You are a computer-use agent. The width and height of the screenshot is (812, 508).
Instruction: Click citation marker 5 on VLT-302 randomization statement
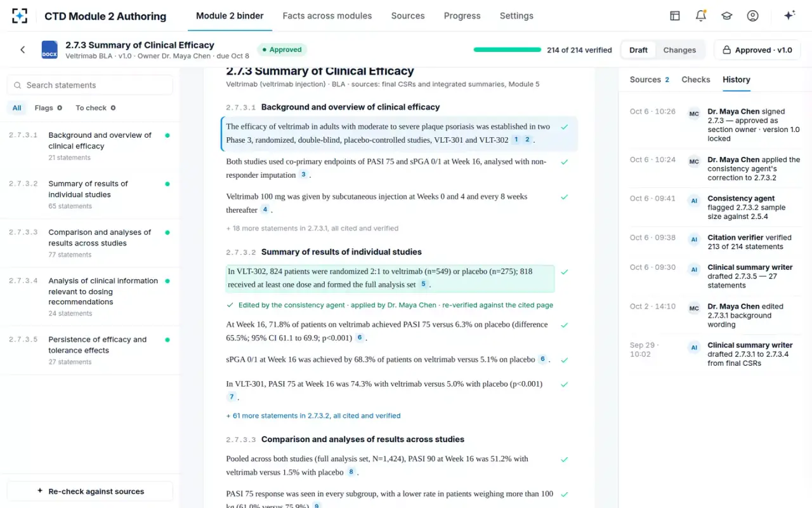423,284
